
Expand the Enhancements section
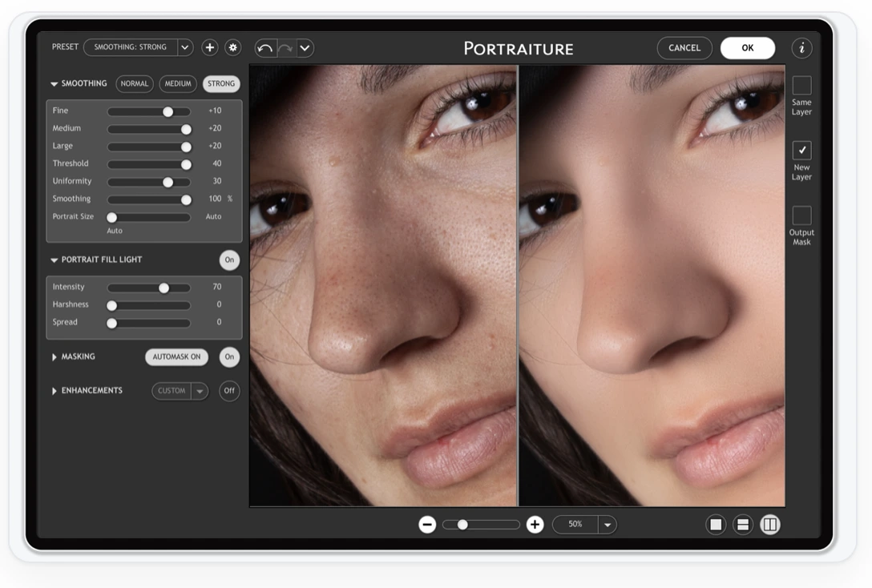54,391
